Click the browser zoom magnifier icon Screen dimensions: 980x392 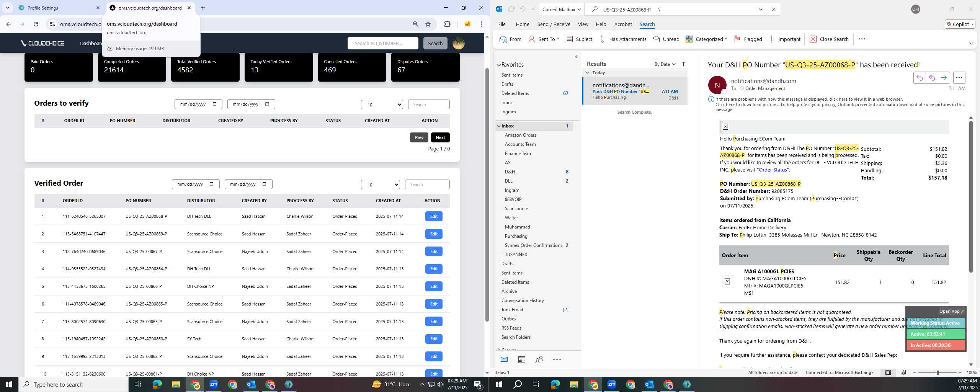[x=415, y=24]
